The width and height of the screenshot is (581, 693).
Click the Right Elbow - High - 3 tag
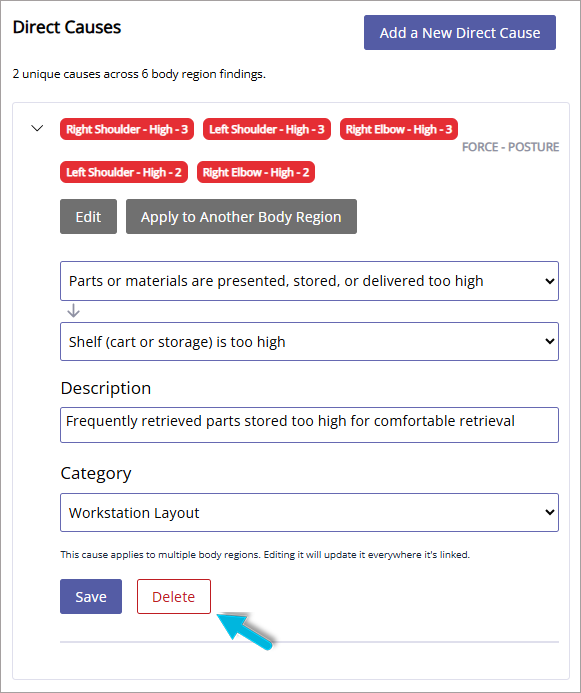coord(399,129)
